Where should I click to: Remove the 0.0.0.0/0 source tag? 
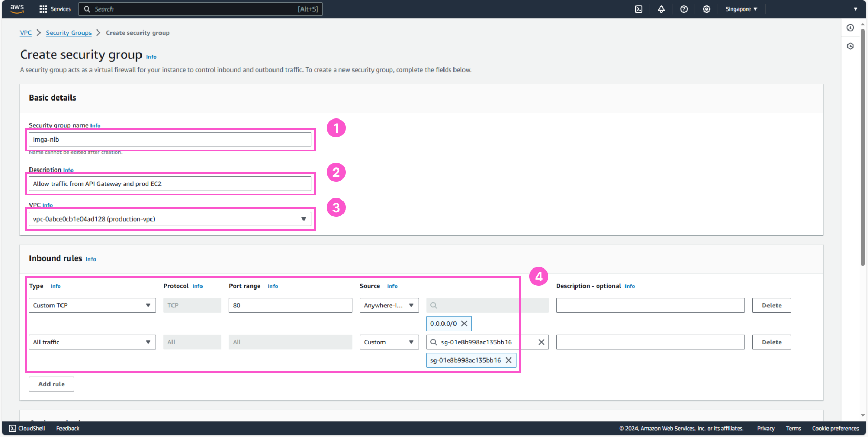(464, 324)
